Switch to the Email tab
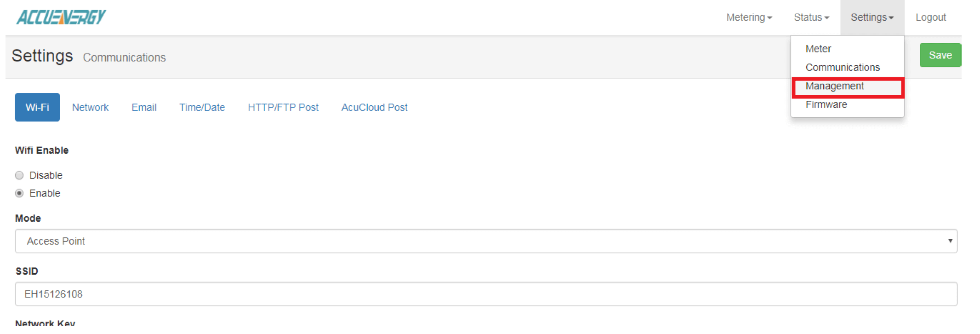 point(144,107)
